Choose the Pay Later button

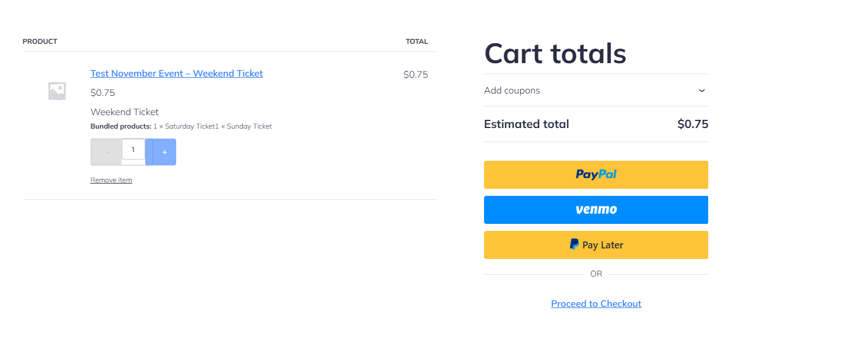[596, 245]
